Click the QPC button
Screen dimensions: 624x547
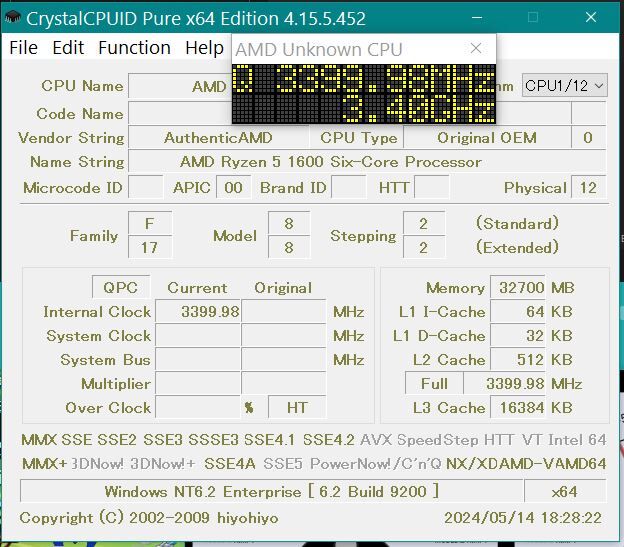(x=121, y=287)
